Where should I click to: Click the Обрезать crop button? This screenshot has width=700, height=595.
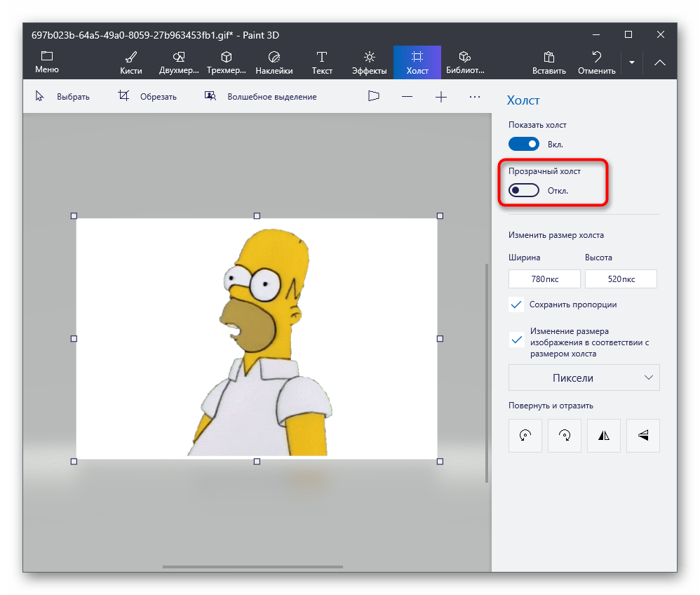(147, 97)
